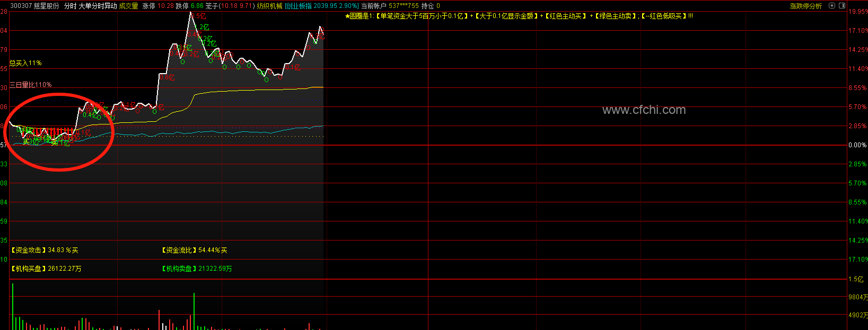Click the 【机构卖盘】21322.59万 reading
The width and height of the screenshot is (868, 330).
(197, 269)
